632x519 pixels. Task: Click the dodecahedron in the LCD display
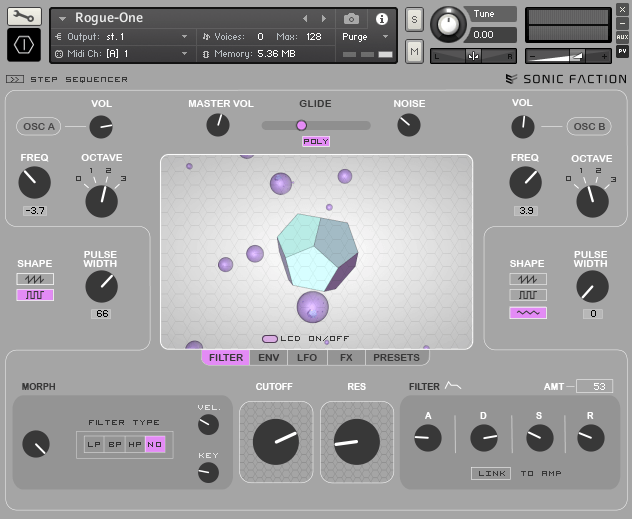[x=318, y=252]
